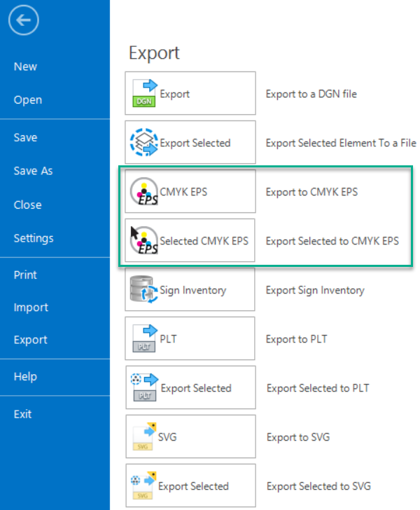The image size is (420, 510).
Task: Click the CMYK EPS icon
Action: coord(145,191)
